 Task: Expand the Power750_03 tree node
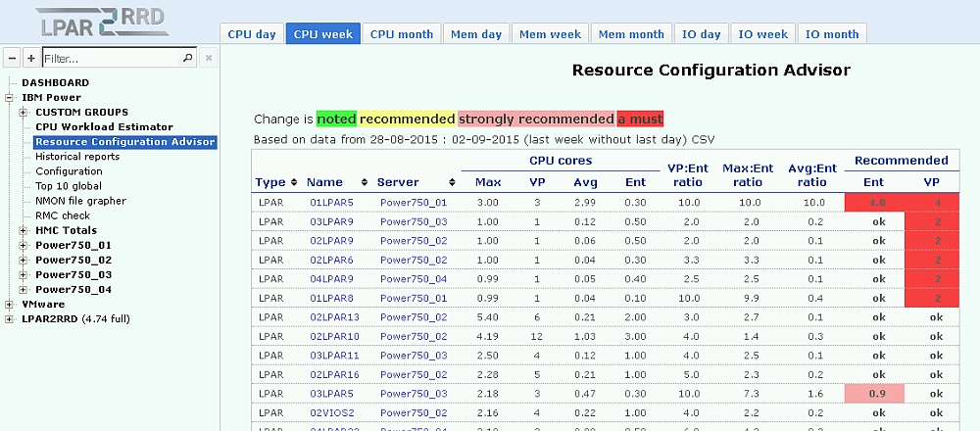coord(24,275)
